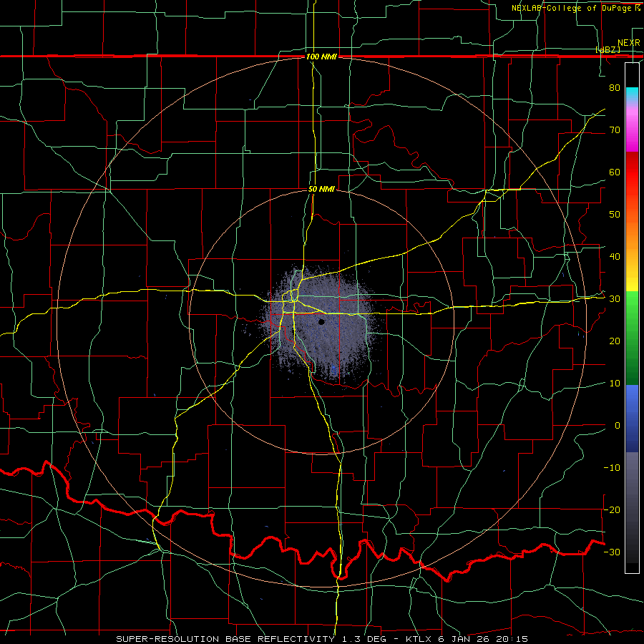Click the -30 value on the dBZ scale
Screen dimensions: 644x644
[612, 552]
